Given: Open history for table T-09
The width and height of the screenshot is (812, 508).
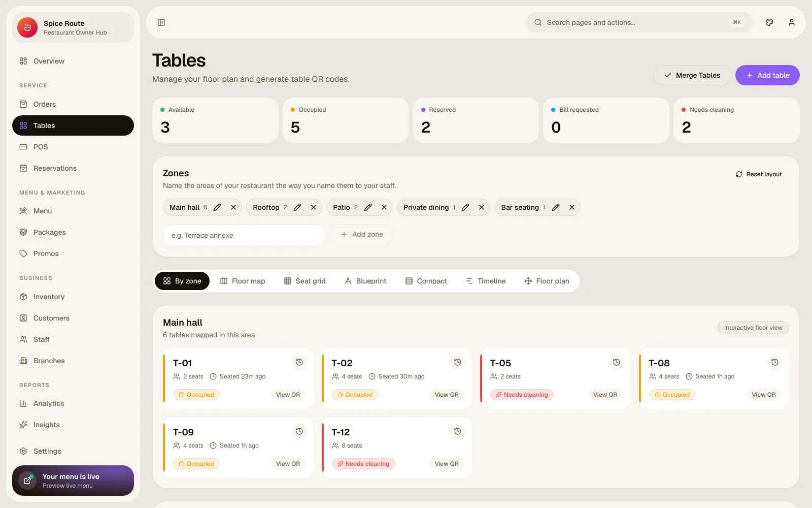Looking at the screenshot, I should pyautogui.click(x=299, y=431).
